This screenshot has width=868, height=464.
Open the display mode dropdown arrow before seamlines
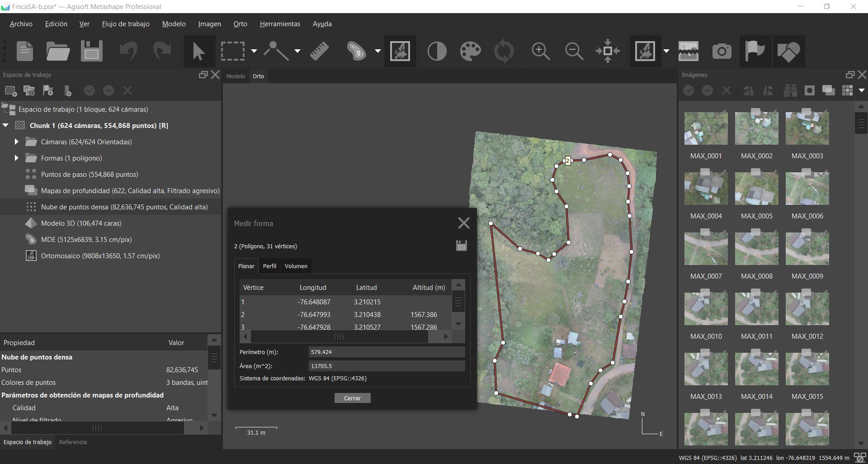pyautogui.click(x=666, y=51)
